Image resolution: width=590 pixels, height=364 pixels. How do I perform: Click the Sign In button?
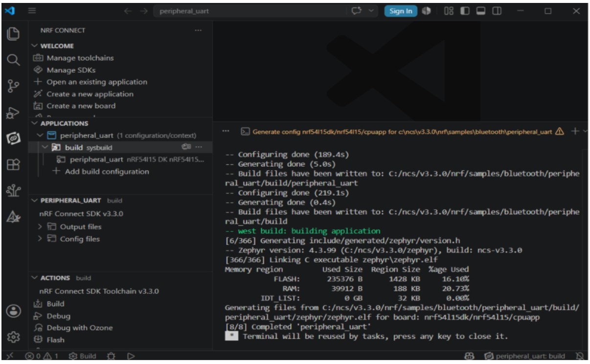(401, 11)
